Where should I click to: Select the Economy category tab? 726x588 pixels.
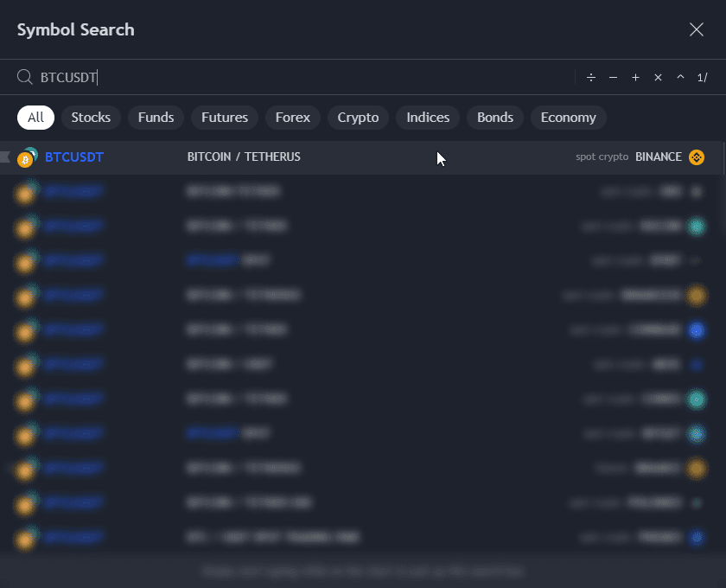pyautogui.click(x=568, y=118)
